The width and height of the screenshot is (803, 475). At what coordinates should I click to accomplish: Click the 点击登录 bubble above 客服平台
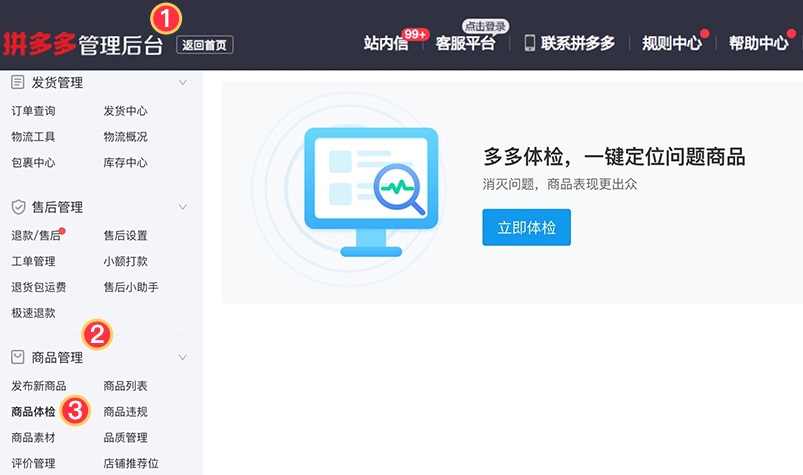click(485, 26)
